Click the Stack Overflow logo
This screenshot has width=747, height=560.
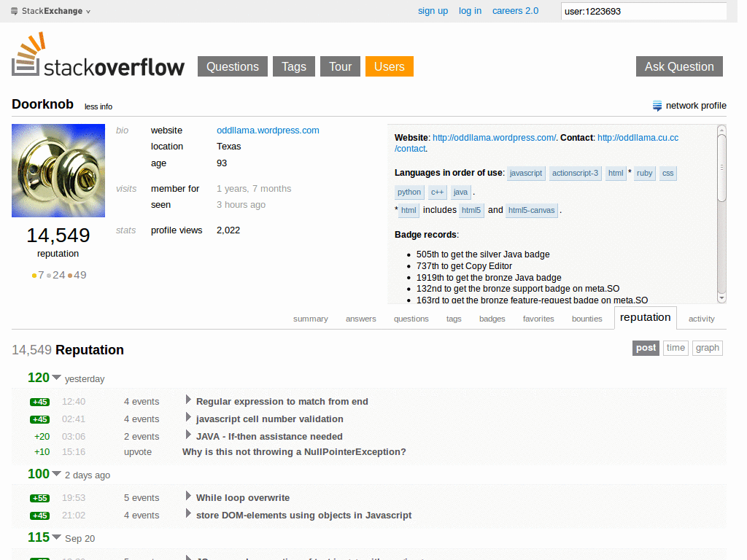coord(98,54)
